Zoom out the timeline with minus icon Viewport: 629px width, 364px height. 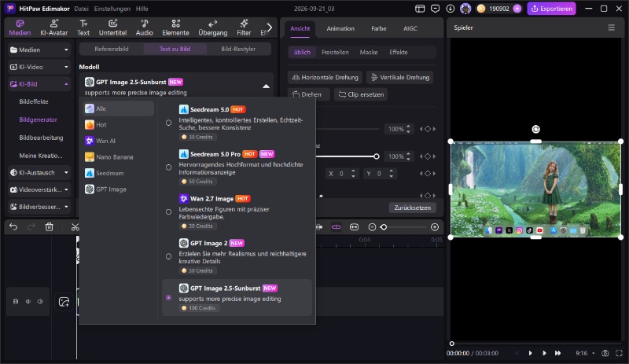(x=372, y=227)
